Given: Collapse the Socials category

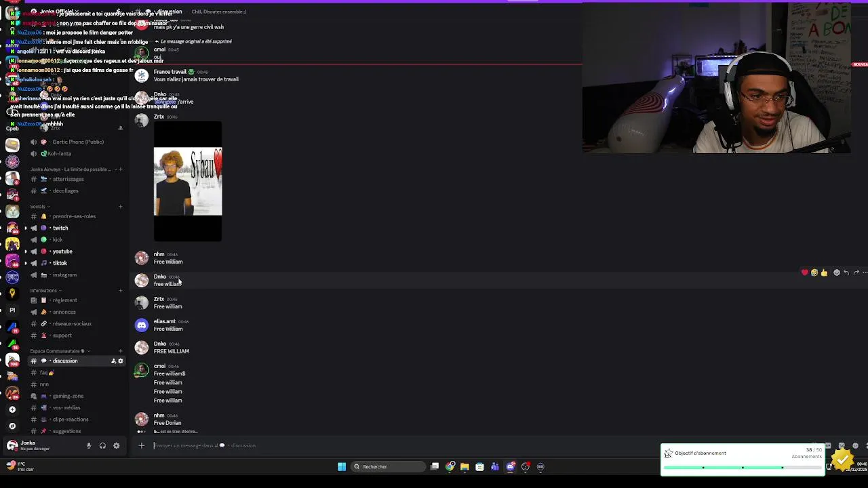Looking at the screenshot, I should pyautogui.click(x=40, y=207).
